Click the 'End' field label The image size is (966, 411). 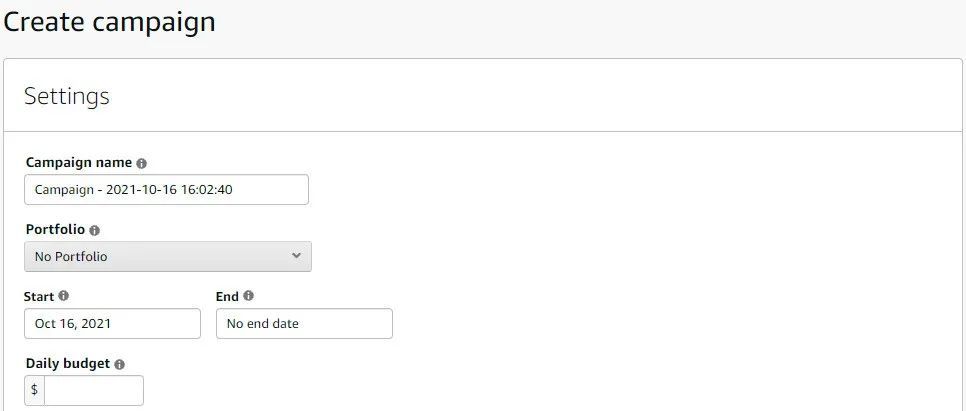click(227, 296)
